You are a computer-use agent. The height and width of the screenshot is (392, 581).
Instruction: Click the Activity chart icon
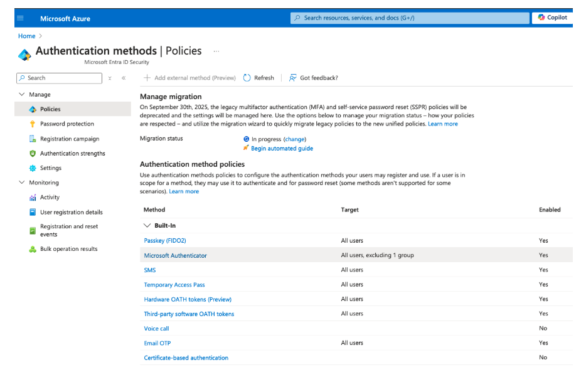tap(33, 198)
